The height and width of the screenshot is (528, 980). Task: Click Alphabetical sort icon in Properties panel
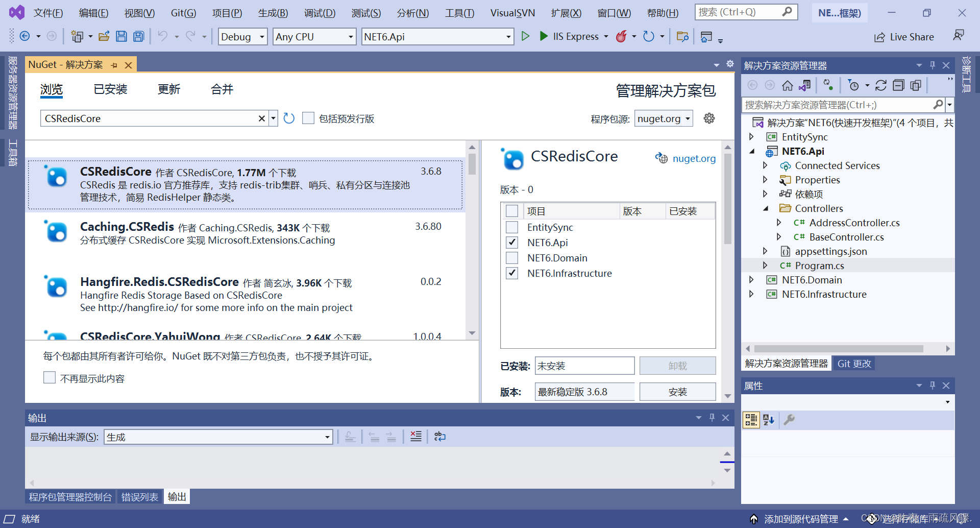click(769, 420)
